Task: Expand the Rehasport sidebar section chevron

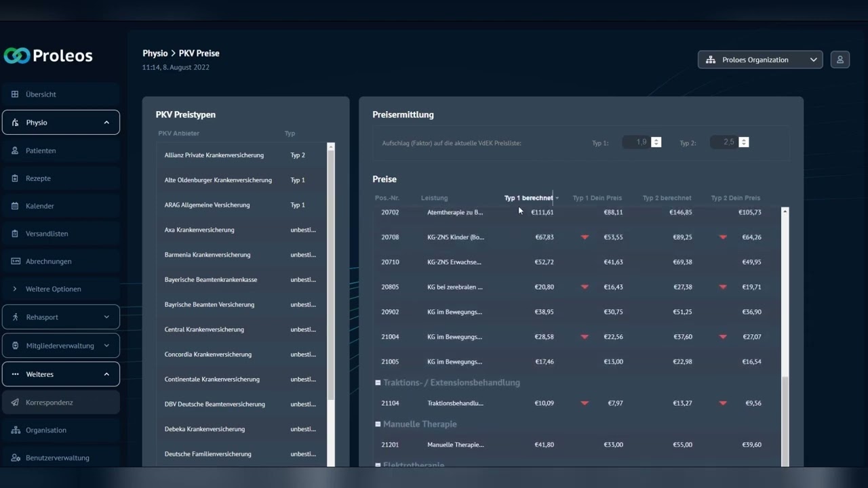Action: (106, 317)
